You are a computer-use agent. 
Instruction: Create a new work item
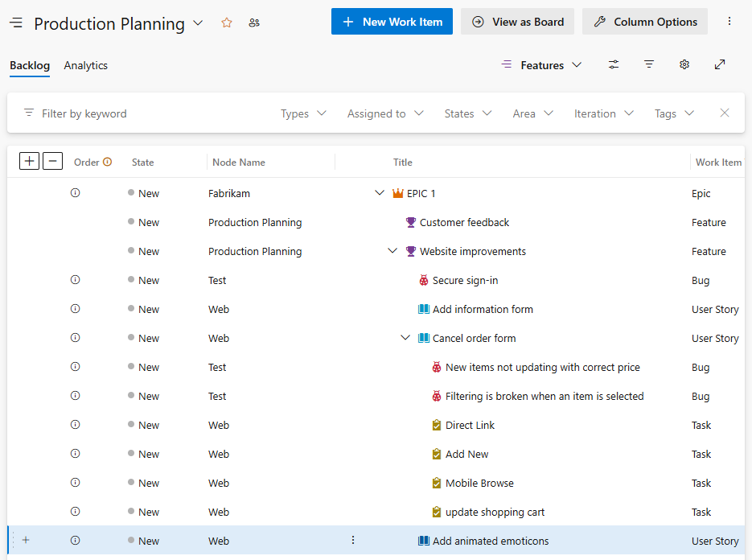392,21
